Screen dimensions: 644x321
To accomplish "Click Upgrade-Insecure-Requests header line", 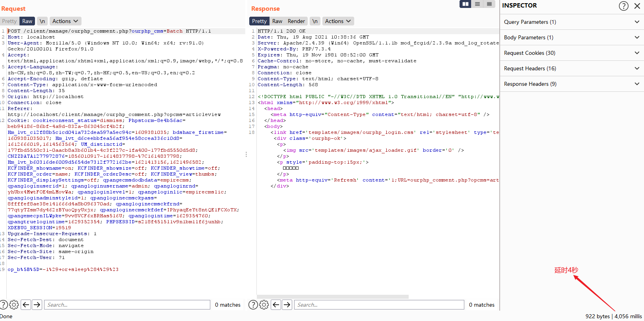I will tap(52, 234).
